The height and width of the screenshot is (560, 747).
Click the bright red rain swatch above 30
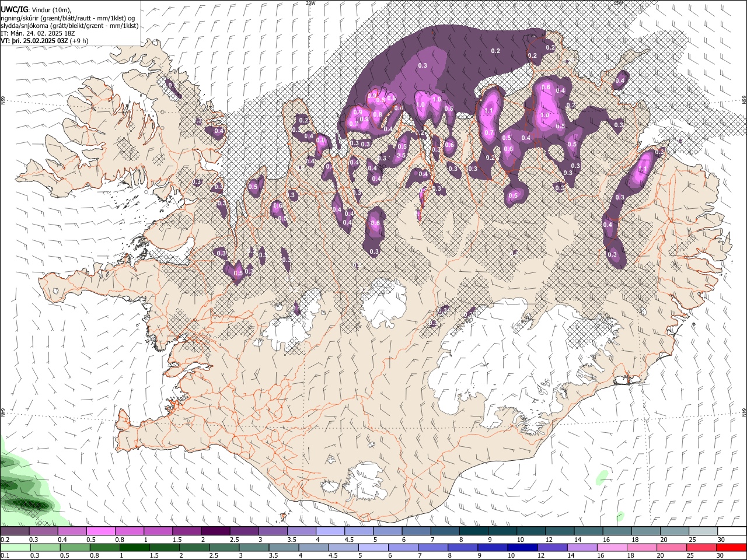point(732,548)
